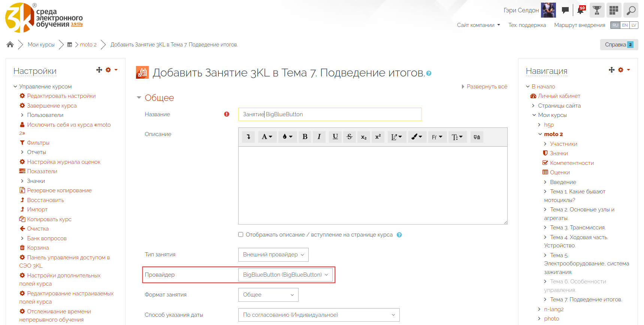Image resolution: width=644 pixels, height=325 pixels.
Task: Click the home icon in the breadcrumb
Action: point(10,45)
